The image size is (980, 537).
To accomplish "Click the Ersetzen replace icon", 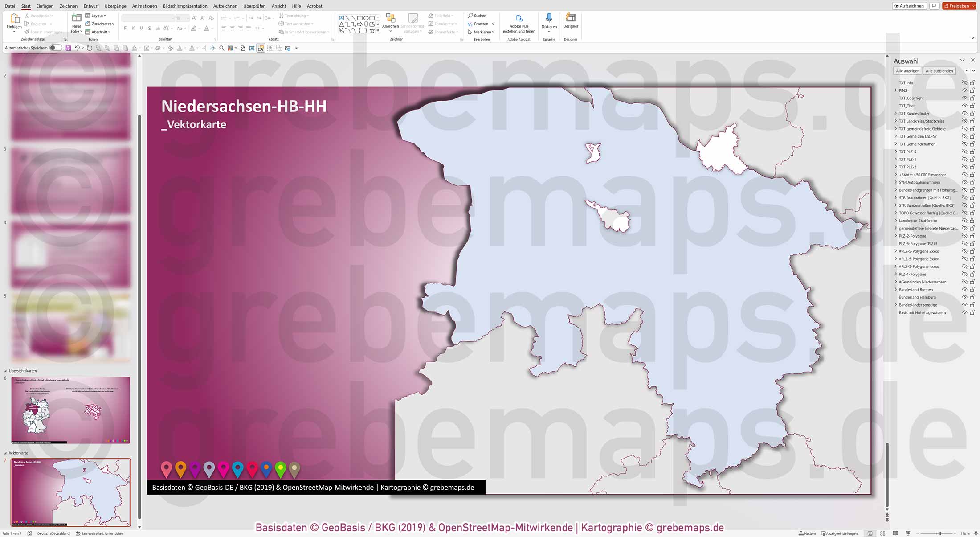I will coord(470,24).
